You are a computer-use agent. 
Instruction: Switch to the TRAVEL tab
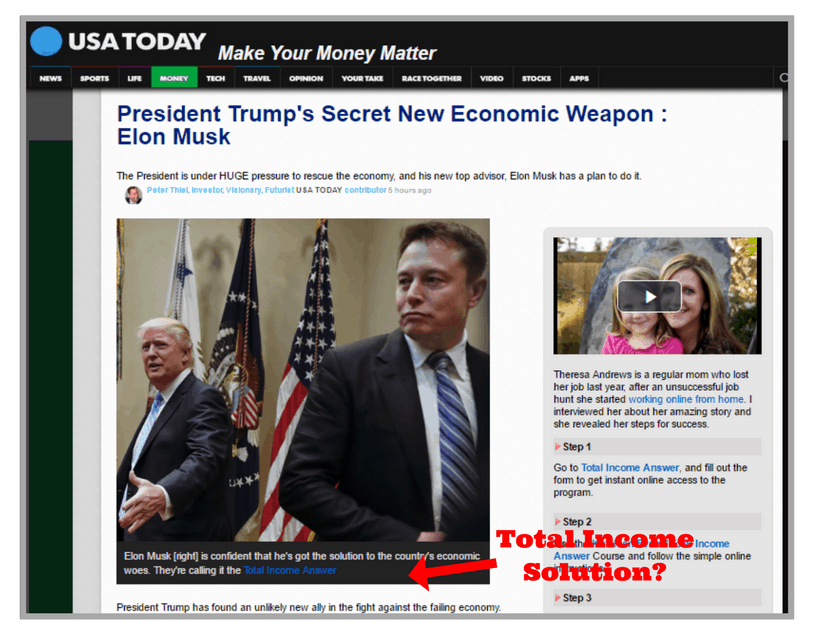(x=257, y=78)
